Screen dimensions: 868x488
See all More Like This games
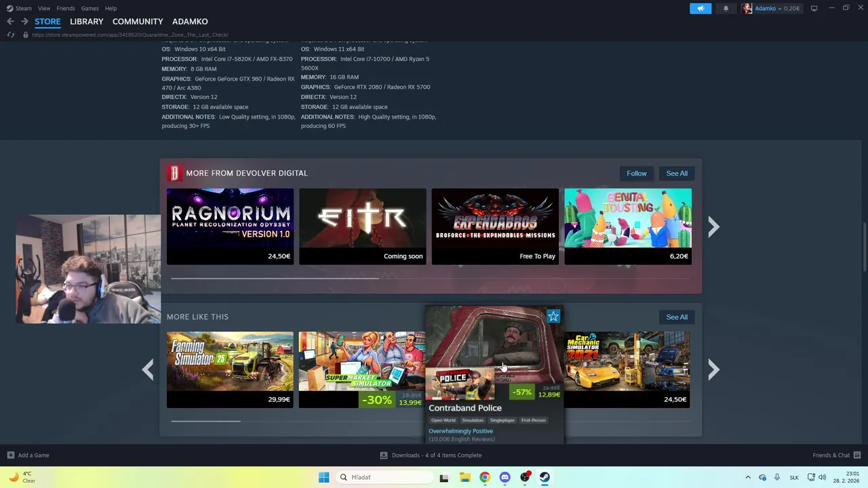click(x=677, y=317)
